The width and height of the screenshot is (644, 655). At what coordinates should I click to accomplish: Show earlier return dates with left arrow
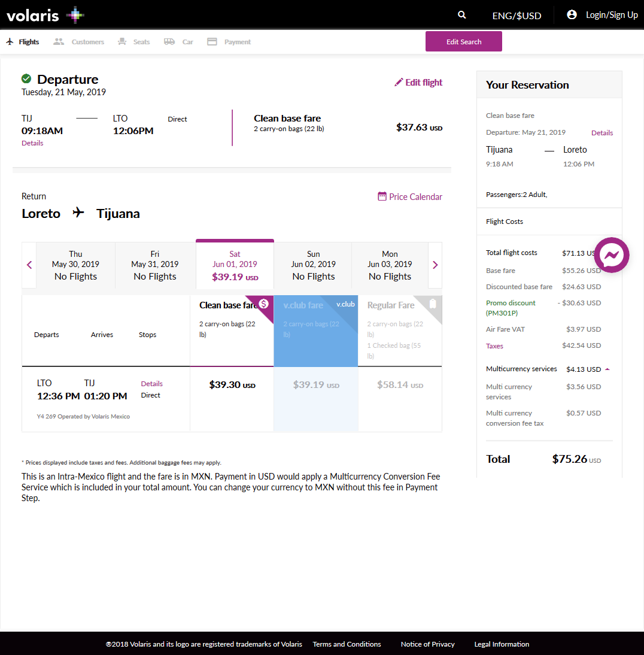click(x=29, y=265)
